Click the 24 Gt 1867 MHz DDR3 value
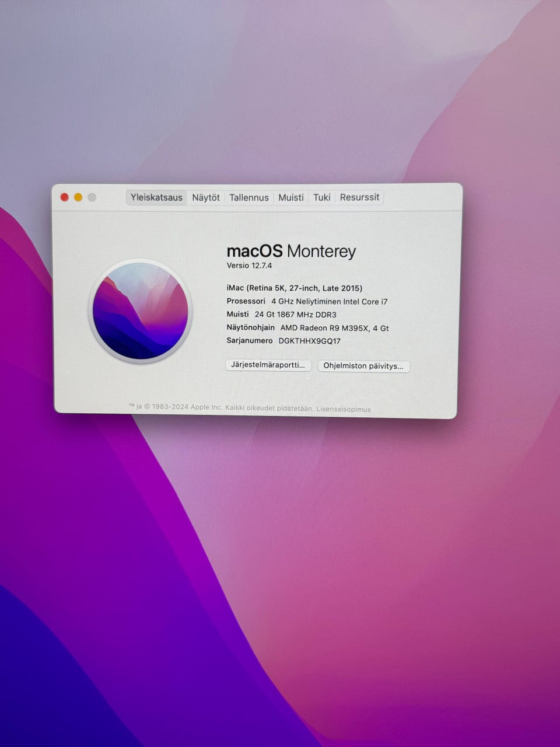Viewport: 560px width, 747px height. pos(295,315)
